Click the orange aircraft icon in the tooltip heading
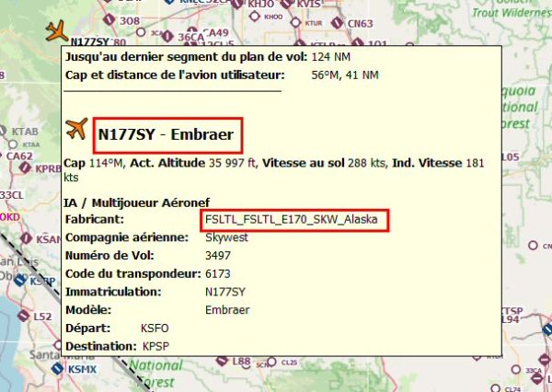Viewport: 552px width, 392px height. [76, 129]
